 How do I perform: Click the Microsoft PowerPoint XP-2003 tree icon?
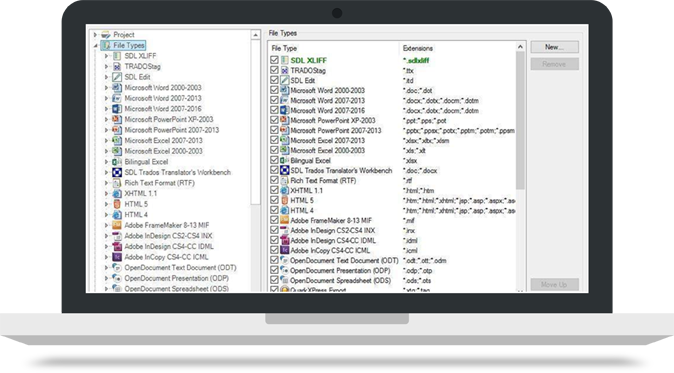point(117,119)
